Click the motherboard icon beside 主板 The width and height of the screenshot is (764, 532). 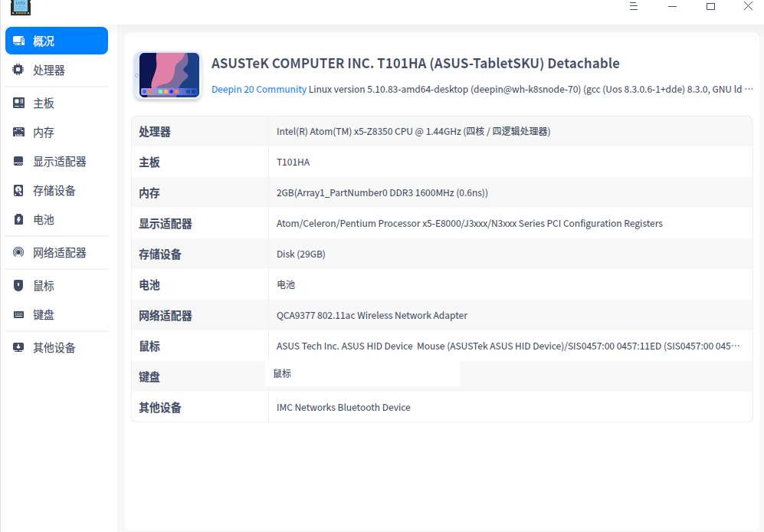point(18,103)
